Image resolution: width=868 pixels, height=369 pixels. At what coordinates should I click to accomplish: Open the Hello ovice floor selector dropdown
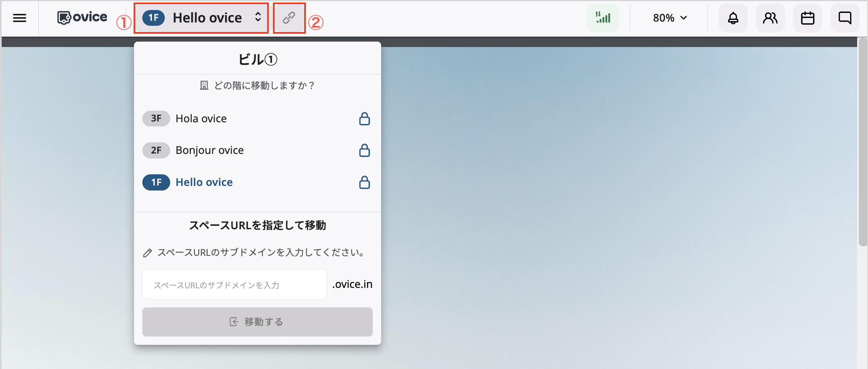201,18
